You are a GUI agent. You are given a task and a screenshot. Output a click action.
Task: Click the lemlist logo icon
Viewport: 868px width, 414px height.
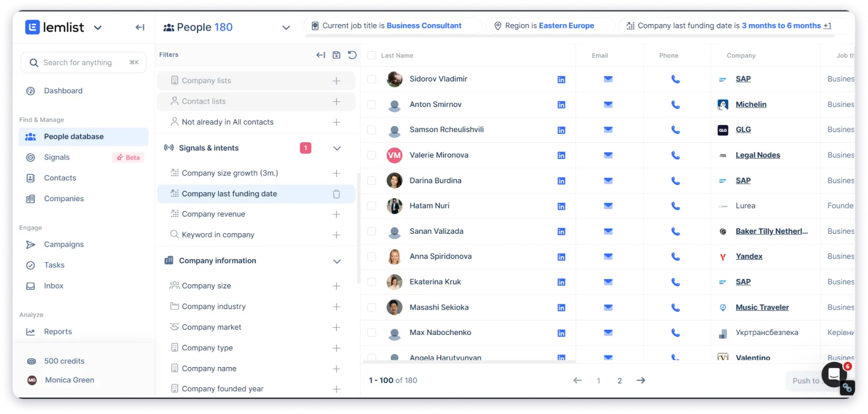pos(32,27)
